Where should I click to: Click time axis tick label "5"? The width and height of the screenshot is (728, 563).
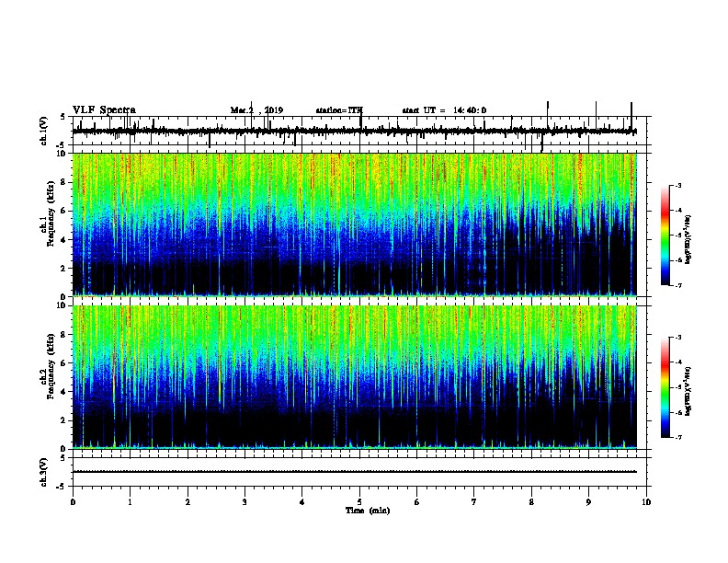[359, 502]
